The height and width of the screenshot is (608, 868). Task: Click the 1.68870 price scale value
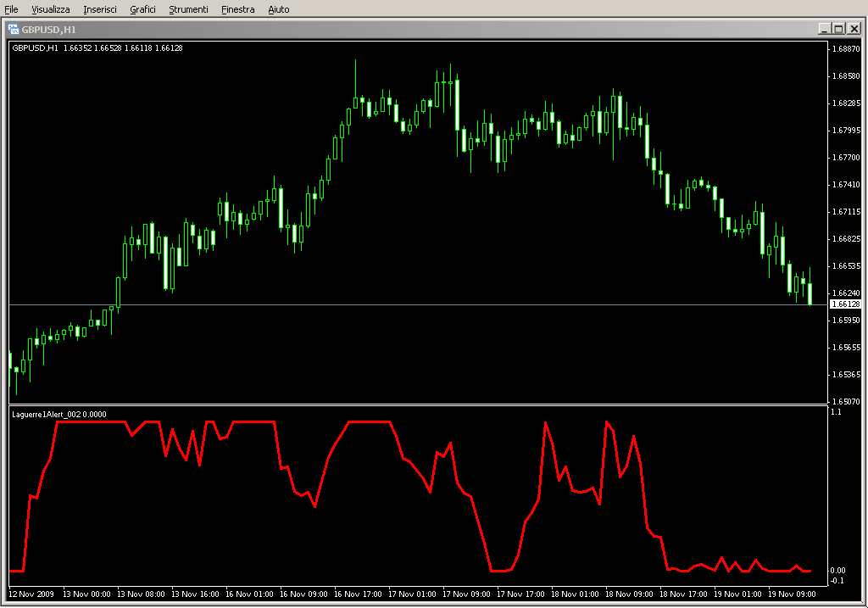point(847,48)
